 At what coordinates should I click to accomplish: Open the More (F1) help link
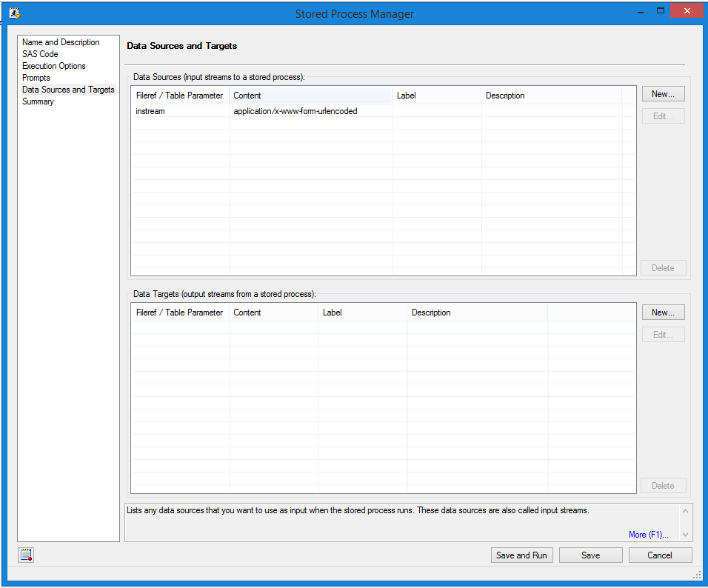pos(648,535)
